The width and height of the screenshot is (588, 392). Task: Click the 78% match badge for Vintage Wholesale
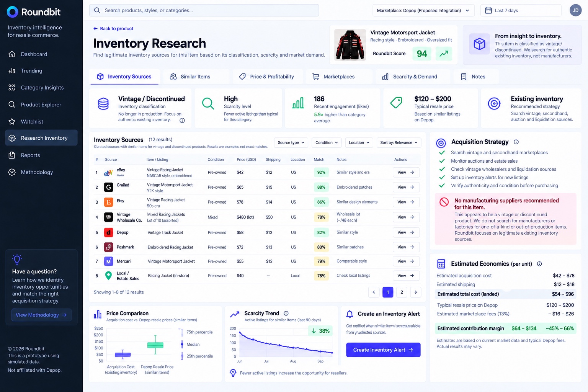click(321, 217)
